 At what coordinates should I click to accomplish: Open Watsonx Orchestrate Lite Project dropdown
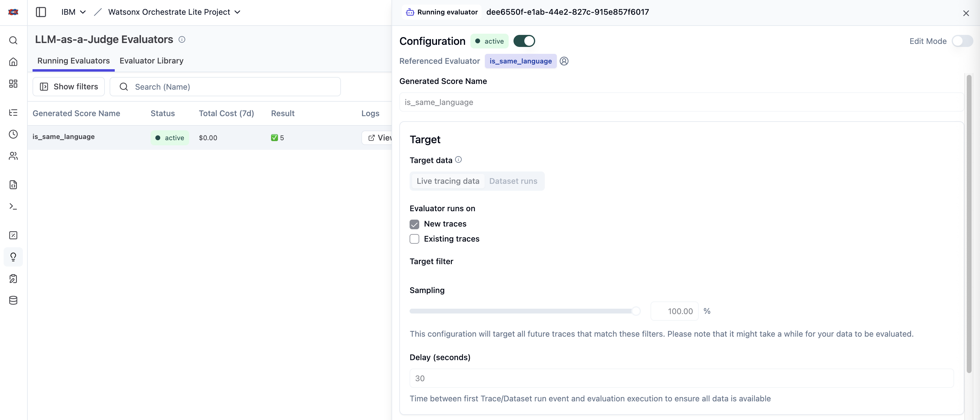[x=174, y=12]
